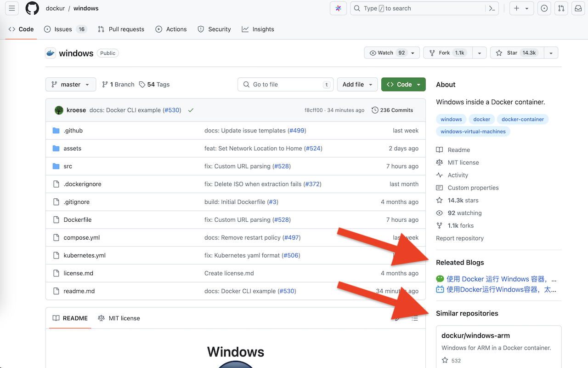Open kubernetes.yml file
The width and height of the screenshot is (588, 368).
click(x=85, y=255)
